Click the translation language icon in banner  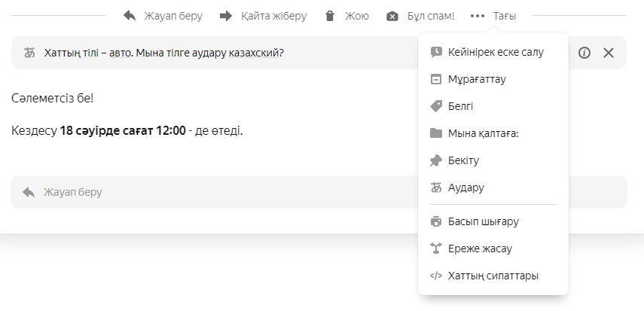[x=30, y=53]
